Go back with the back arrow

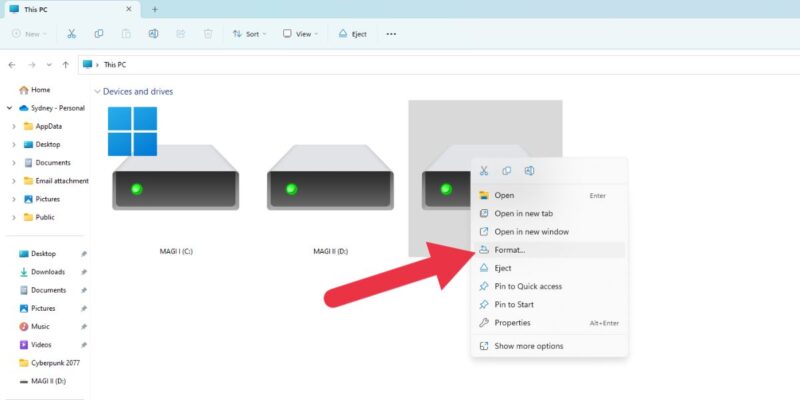click(12, 65)
